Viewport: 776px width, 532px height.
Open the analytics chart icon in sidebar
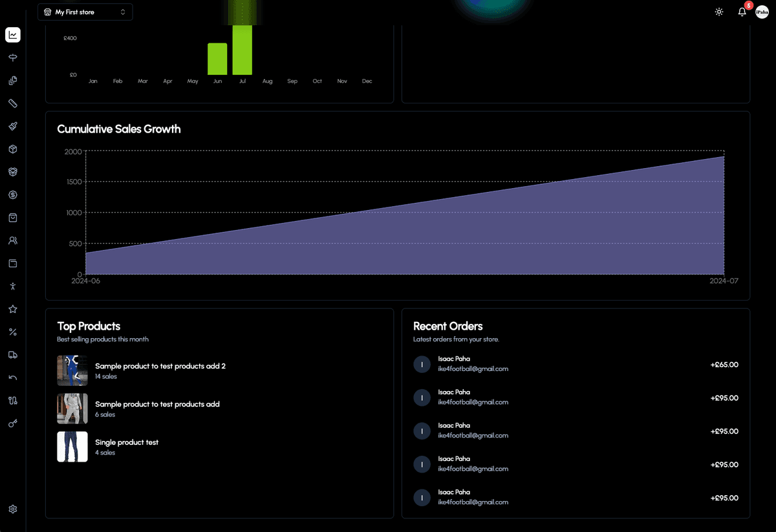(x=13, y=35)
